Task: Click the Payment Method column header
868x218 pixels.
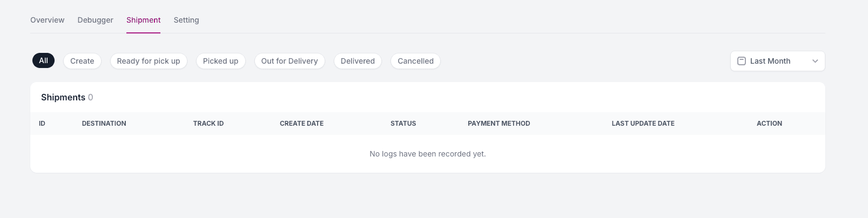Action: pyautogui.click(x=499, y=124)
